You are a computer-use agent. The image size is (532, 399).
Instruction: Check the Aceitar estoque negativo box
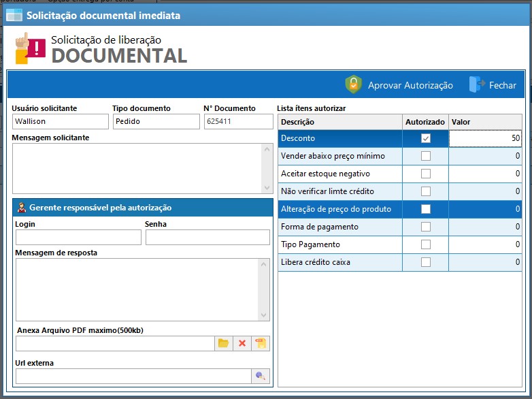[x=426, y=174]
